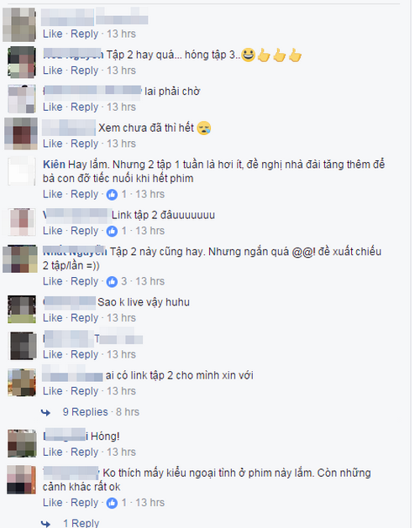The image size is (420, 528).
Task: Expand the 1 Reply thread
Action: click(x=81, y=523)
